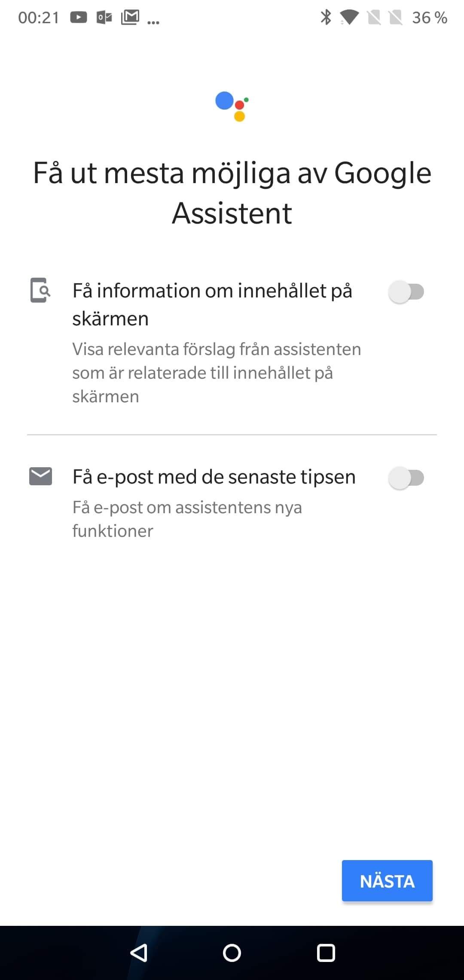
Task: Click the Google Assistant logo
Action: (232, 106)
